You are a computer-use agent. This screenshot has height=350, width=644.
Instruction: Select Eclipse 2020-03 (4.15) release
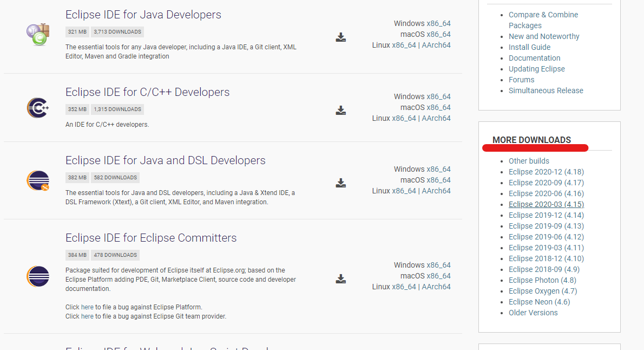[546, 204]
